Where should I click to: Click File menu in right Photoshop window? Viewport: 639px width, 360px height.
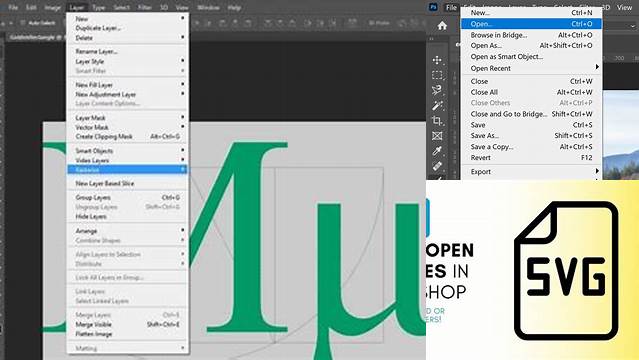pyautogui.click(x=451, y=7)
